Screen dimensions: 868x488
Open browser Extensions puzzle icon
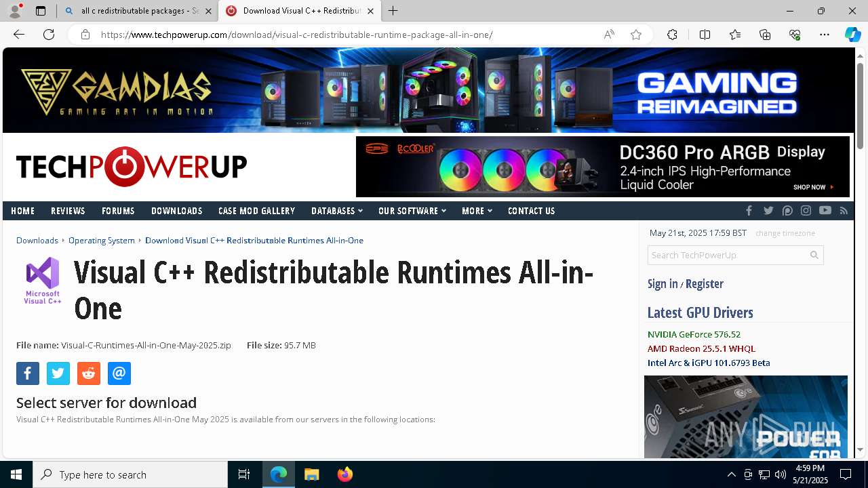click(672, 35)
